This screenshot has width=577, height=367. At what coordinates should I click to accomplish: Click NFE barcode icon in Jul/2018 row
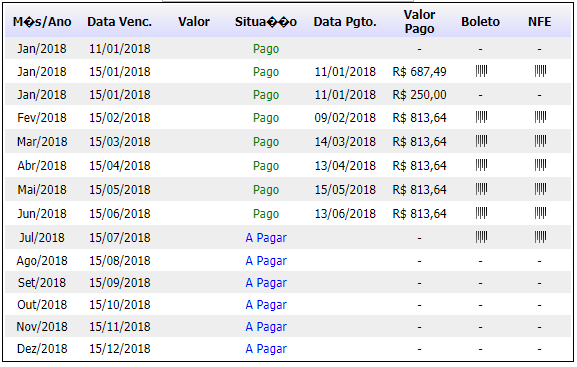click(540, 237)
